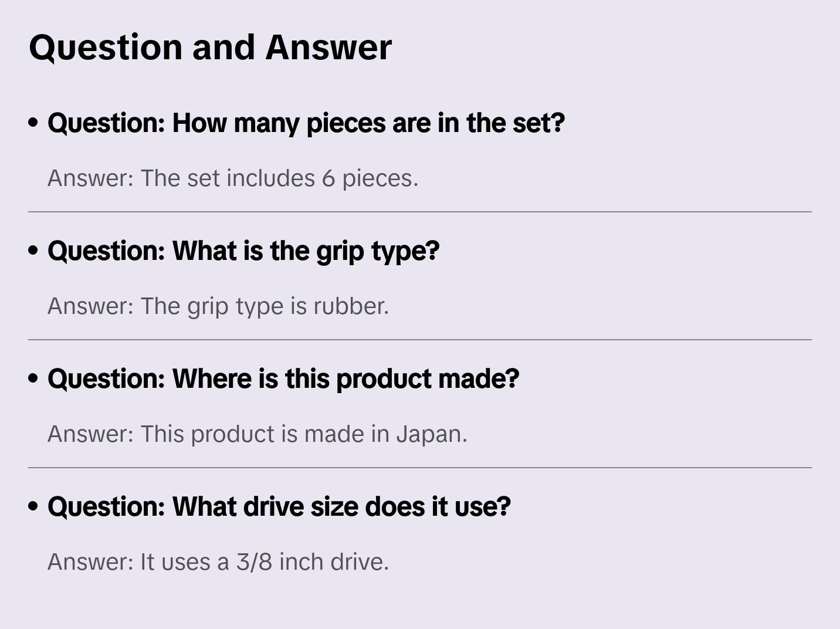Select the "What is the grip type?" question
This screenshot has width=840, height=629.
[x=243, y=251]
